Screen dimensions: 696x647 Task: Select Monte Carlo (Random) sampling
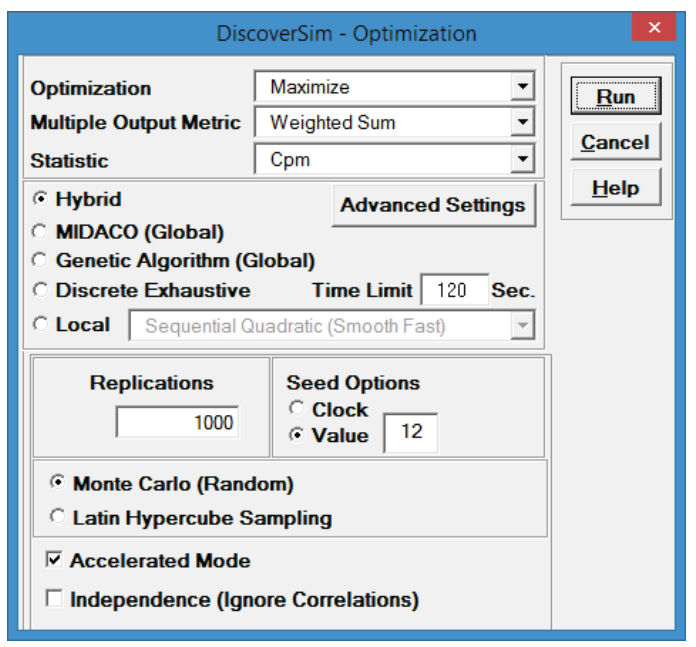(x=59, y=484)
